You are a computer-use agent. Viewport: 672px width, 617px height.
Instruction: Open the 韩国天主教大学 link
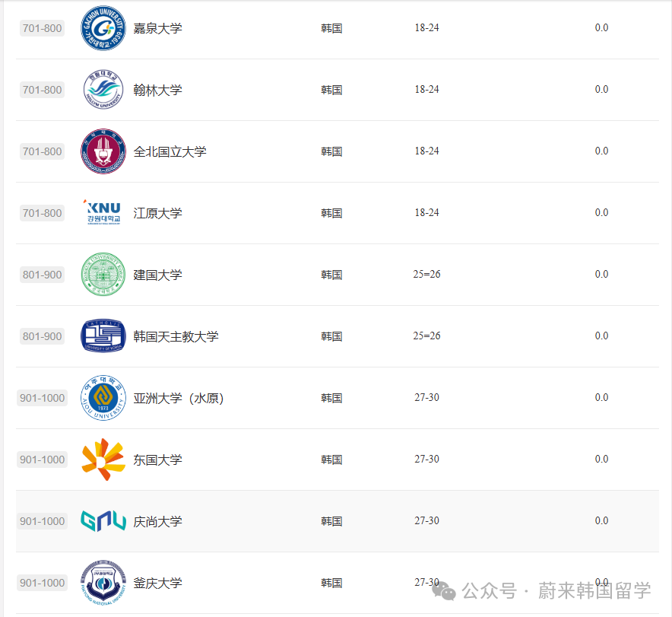pyautogui.click(x=176, y=336)
